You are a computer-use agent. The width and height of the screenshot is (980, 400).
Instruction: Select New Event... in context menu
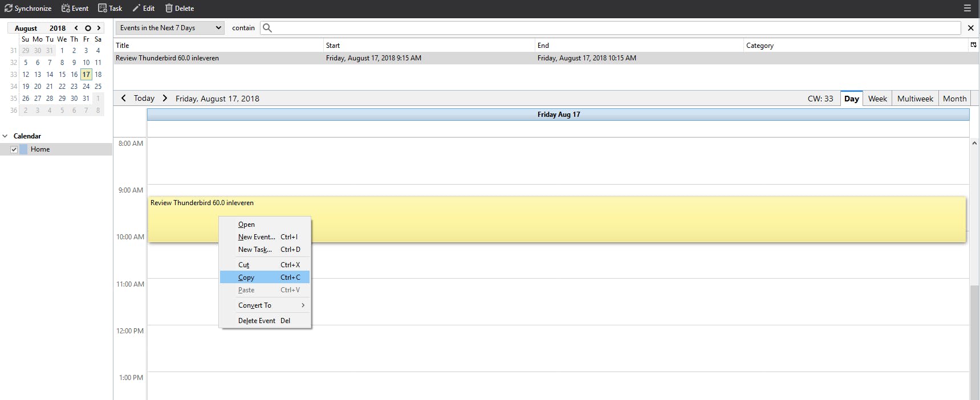265,237
